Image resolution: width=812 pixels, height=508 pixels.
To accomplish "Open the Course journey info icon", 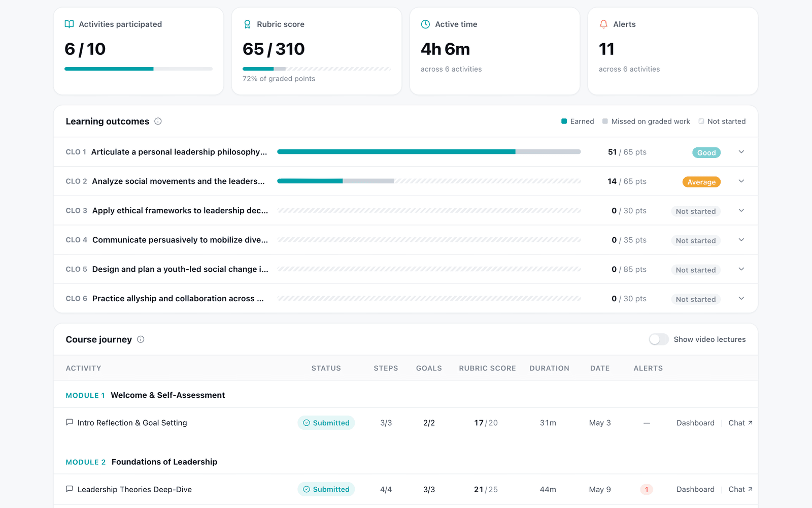I will coord(141,339).
